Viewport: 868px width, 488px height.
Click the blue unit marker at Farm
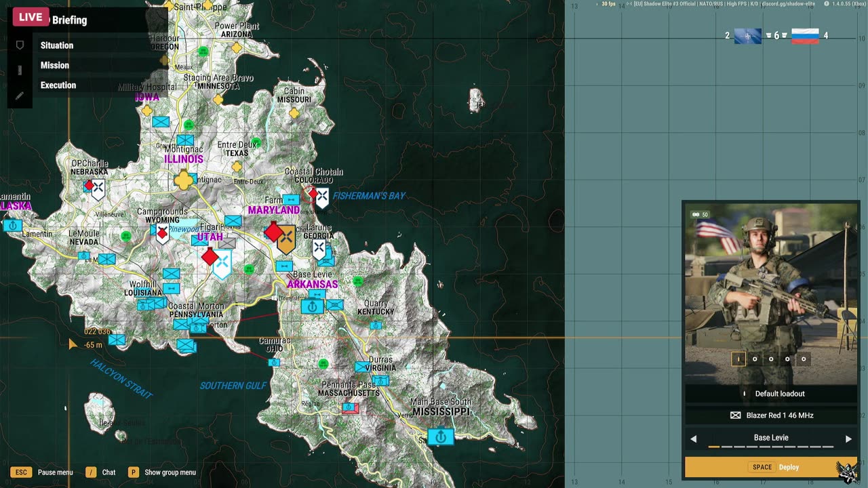291,200
